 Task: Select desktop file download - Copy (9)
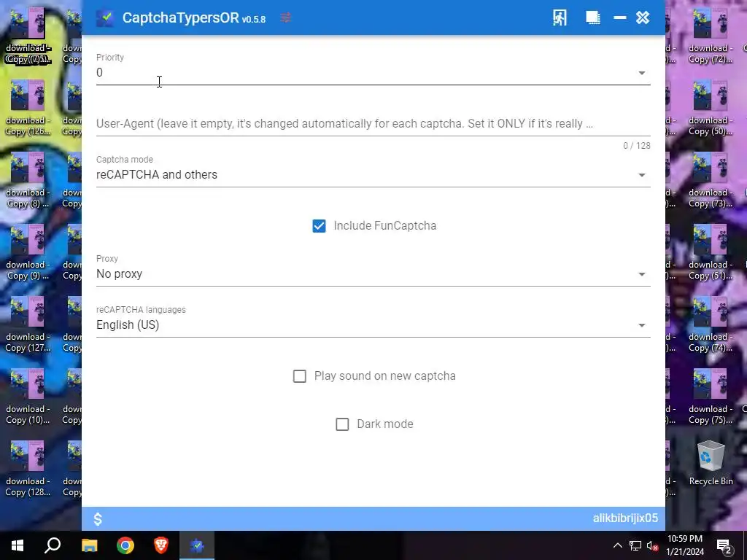pyautogui.click(x=27, y=252)
